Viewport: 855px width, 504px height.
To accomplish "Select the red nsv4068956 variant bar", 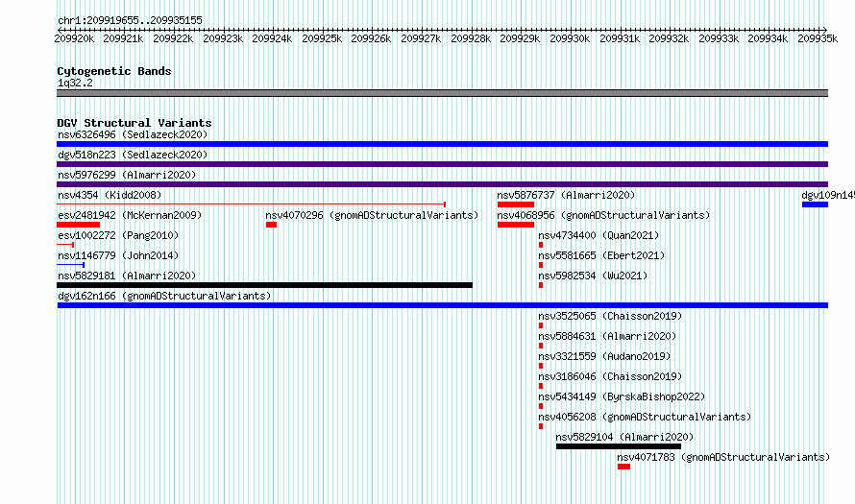I will (516, 225).
